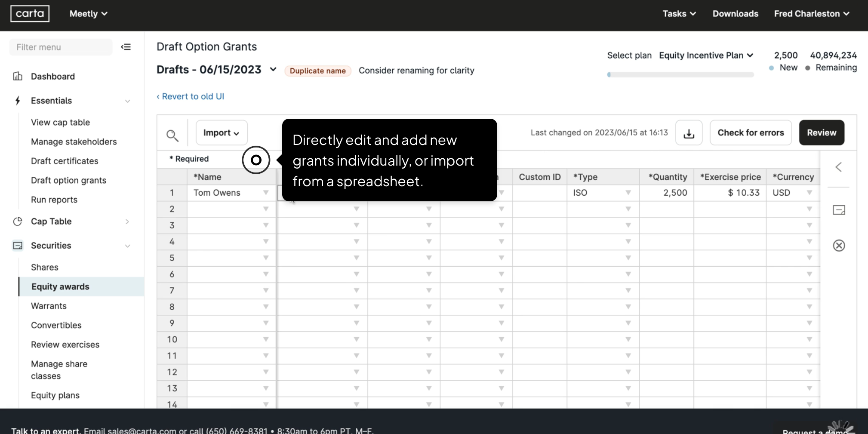Select the Quantity cell 2,500
Image resolution: width=868 pixels, height=434 pixels.
[x=666, y=193]
